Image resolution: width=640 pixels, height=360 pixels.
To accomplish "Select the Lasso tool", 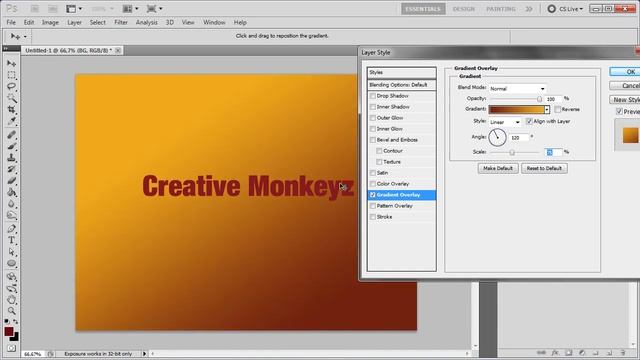I will pos(11,87).
